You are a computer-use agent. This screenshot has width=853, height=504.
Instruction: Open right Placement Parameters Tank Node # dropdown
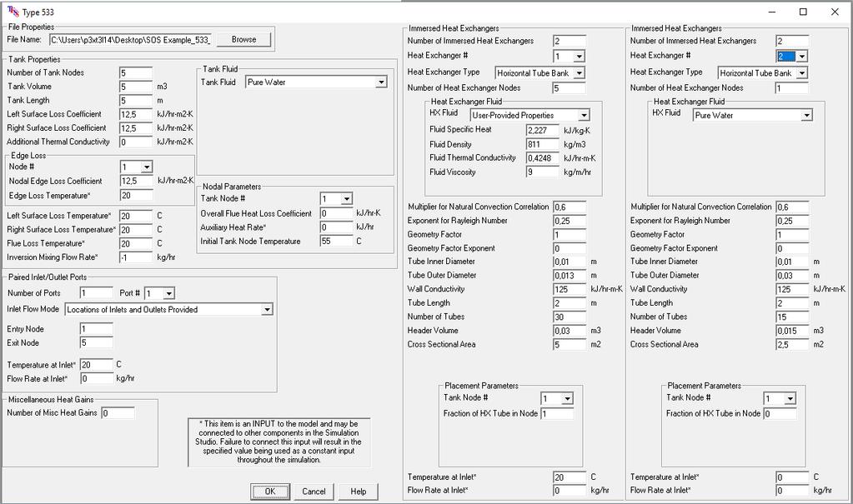[790, 398]
